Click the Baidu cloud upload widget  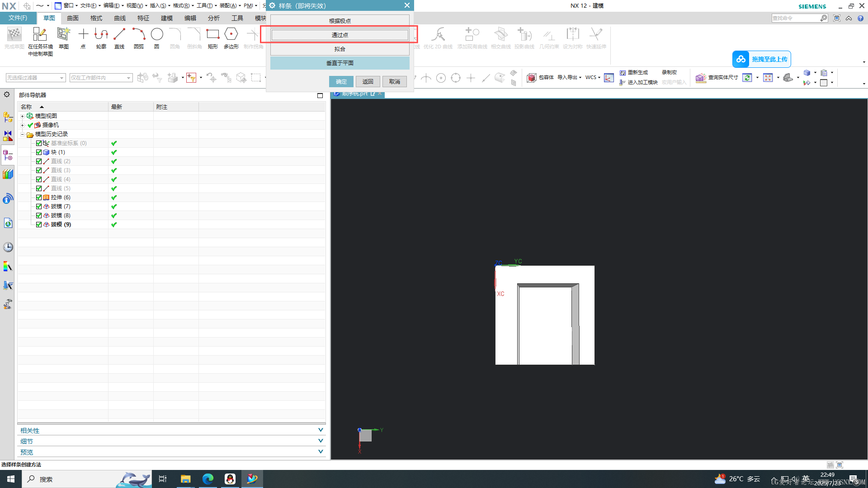tap(761, 59)
